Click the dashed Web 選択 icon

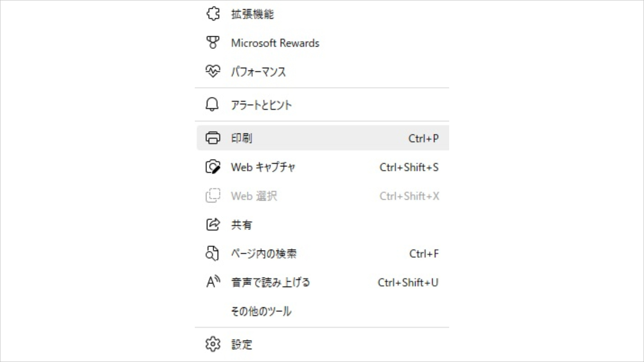coord(213,196)
